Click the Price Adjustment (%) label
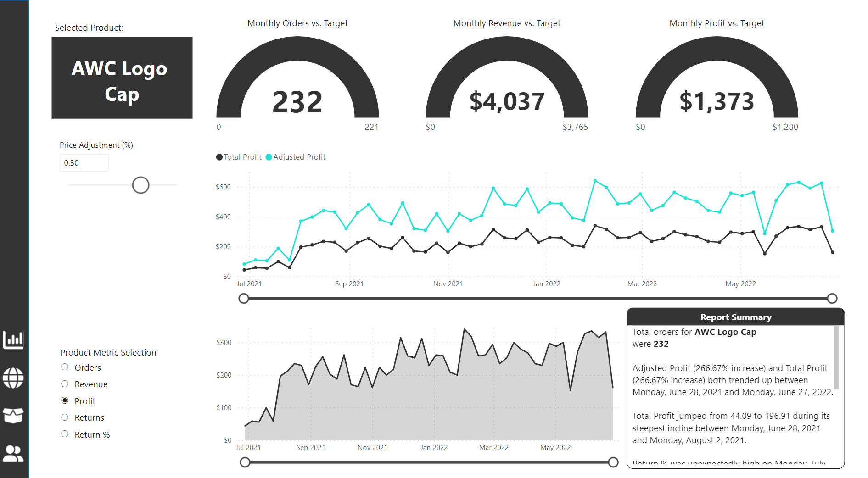Screen dimensions: 868x478 96,145
